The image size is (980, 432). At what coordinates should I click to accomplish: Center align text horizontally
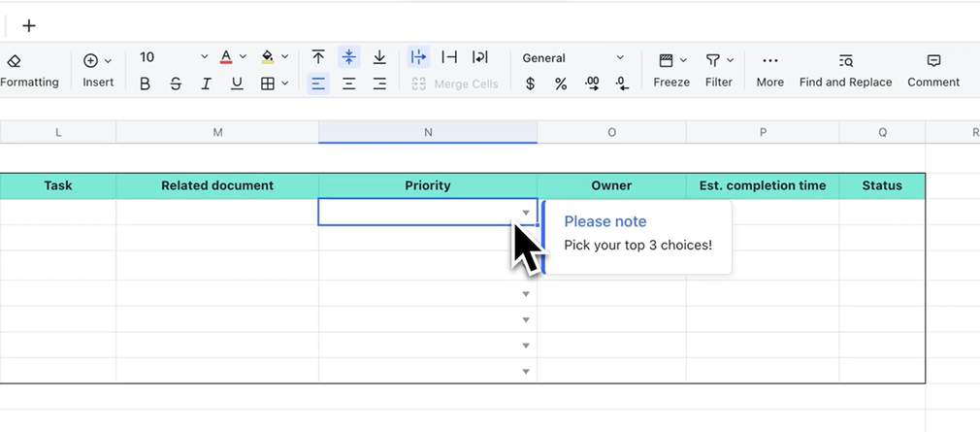pos(348,84)
